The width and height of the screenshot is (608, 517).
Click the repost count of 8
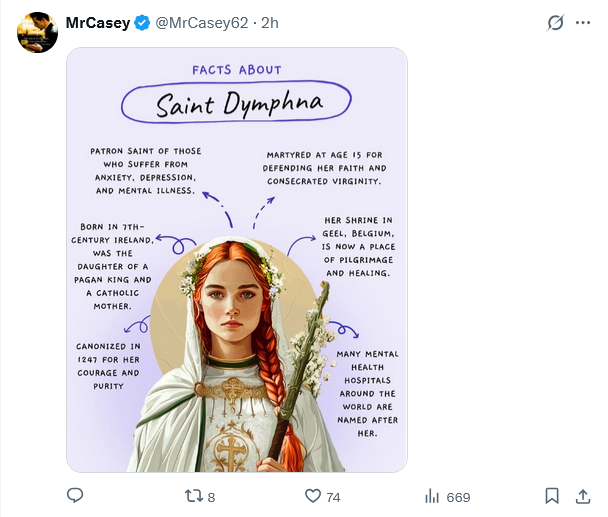pyautogui.click(x=211, y=497)
